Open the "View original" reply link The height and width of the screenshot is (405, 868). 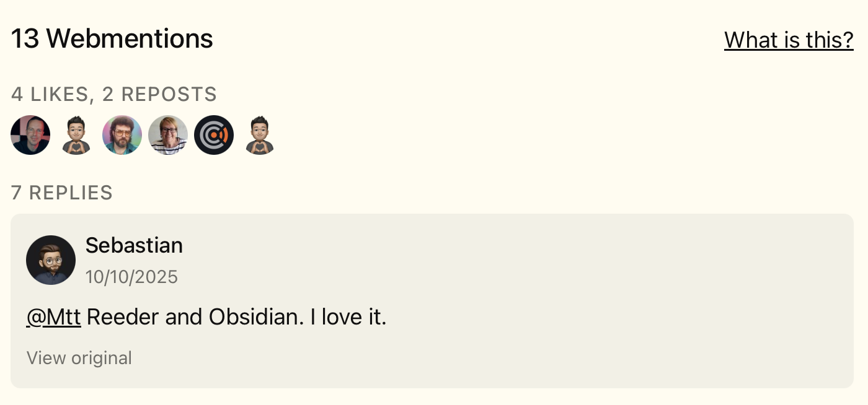click(x=79, y=358)
